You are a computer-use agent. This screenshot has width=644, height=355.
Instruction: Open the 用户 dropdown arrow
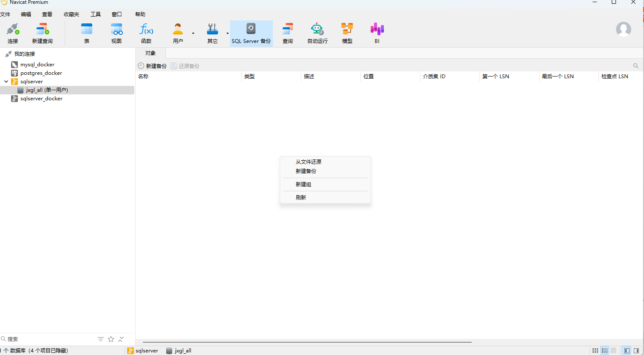point(193,33)
